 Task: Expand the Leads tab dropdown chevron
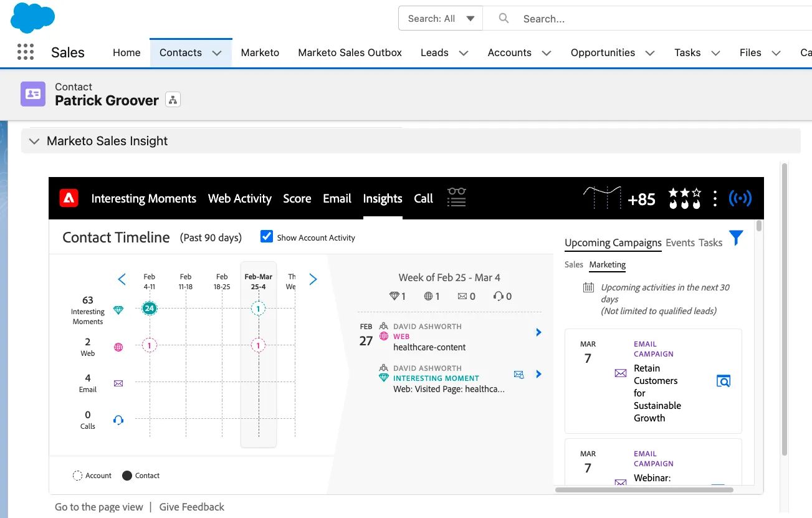tap(464, 53)
